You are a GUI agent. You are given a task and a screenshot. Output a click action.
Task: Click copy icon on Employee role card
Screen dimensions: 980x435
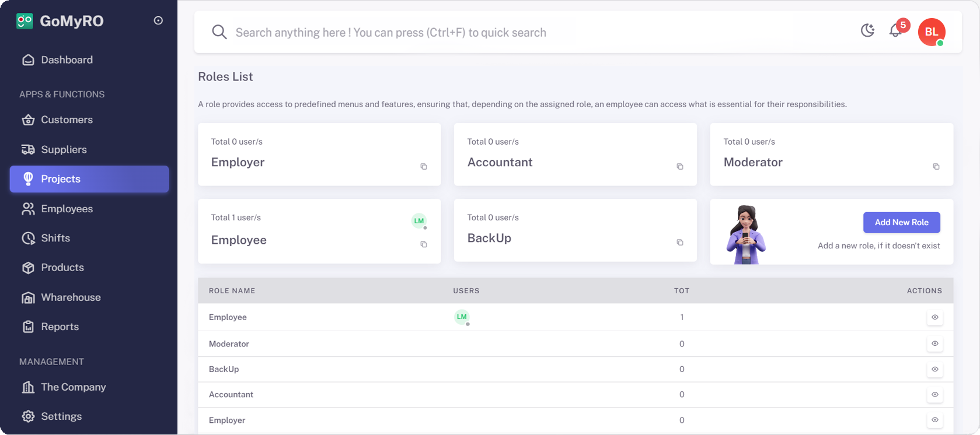[424, 244]
